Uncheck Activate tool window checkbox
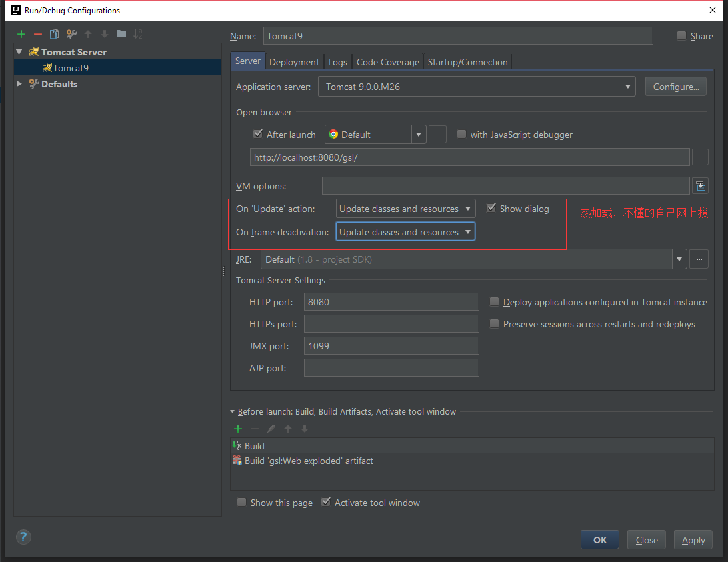 click(x=326, y=502)
